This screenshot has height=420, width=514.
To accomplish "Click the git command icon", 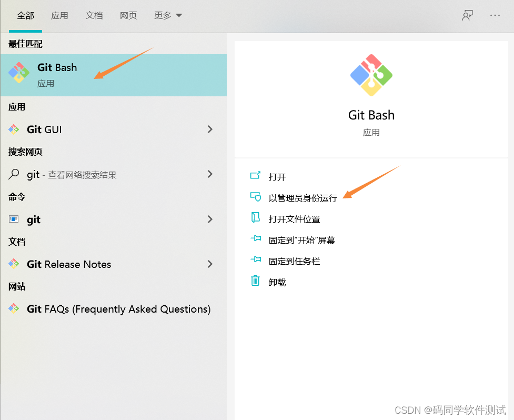I will tap(14, 219).
